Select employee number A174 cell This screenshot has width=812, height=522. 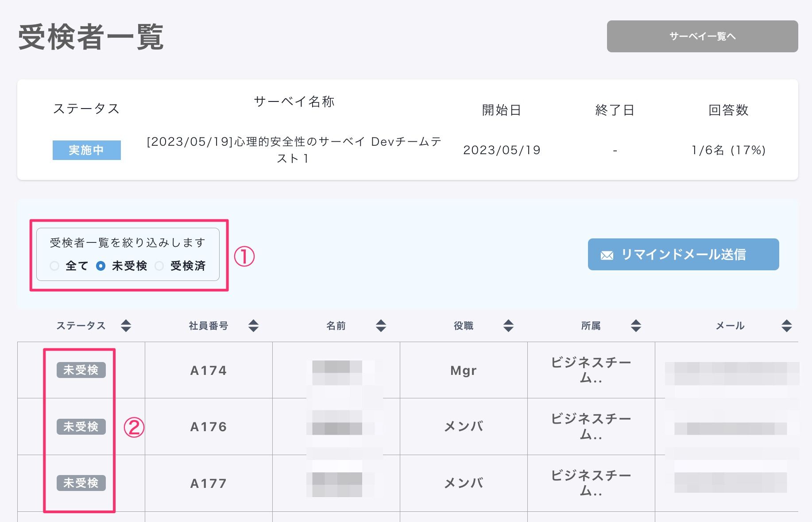pos(208,370)
